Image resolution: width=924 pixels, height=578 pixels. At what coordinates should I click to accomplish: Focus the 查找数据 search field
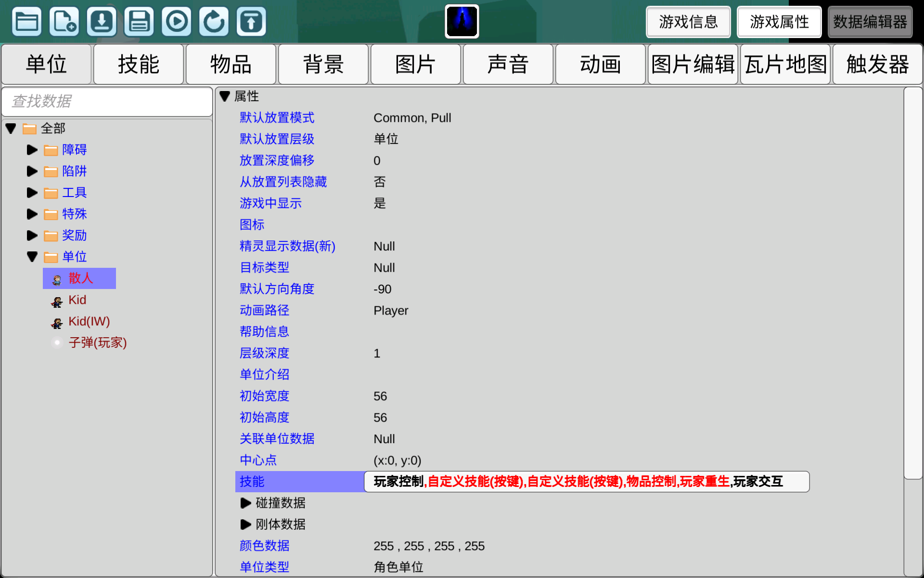[x=107, y=101]
